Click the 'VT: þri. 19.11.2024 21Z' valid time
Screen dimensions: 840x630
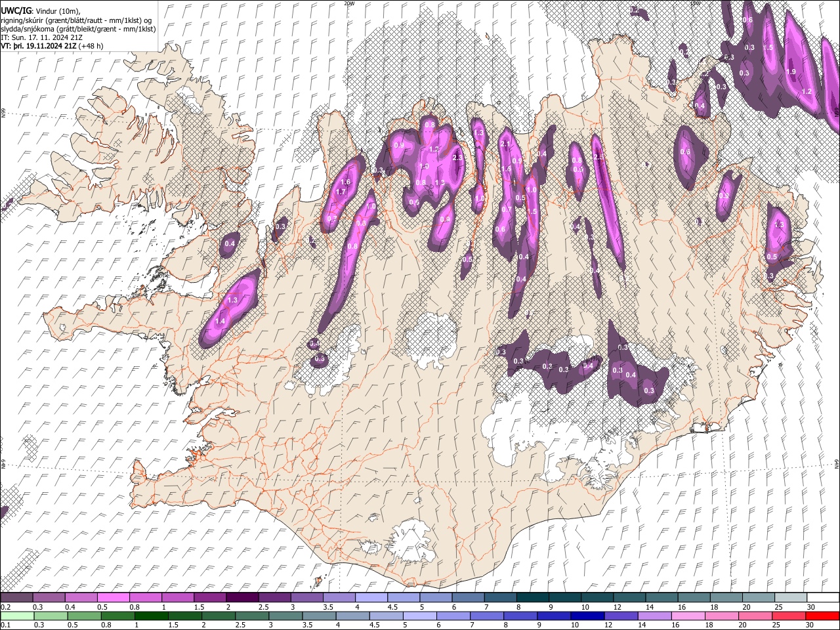(38, 46)
